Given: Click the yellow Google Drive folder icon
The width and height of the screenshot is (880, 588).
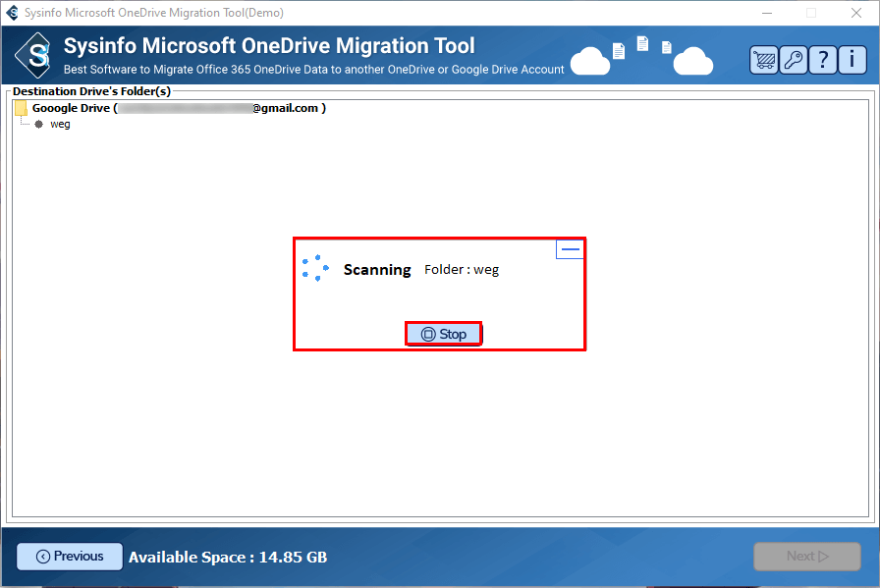Looking at the screenshot, I should click(x=21, y=108).
